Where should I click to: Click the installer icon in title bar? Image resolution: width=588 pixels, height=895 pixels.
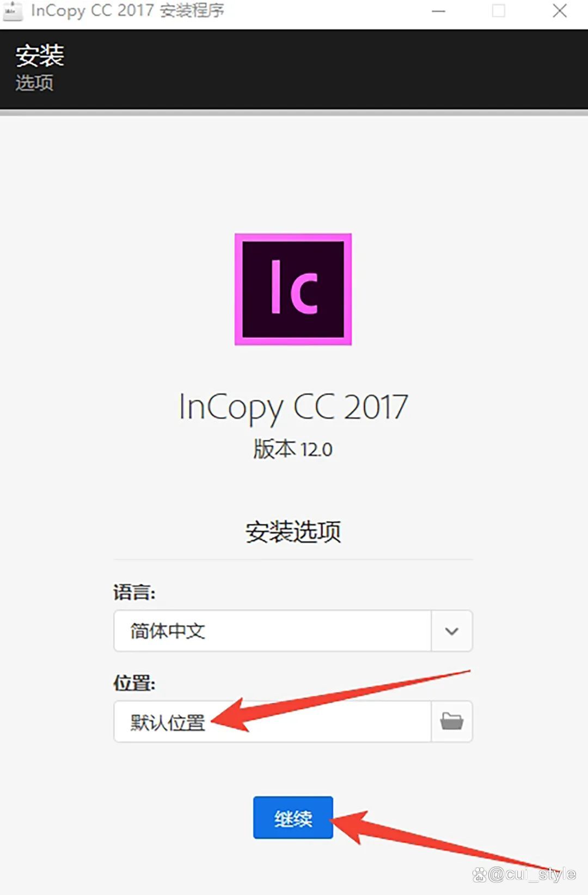point(12,11)
